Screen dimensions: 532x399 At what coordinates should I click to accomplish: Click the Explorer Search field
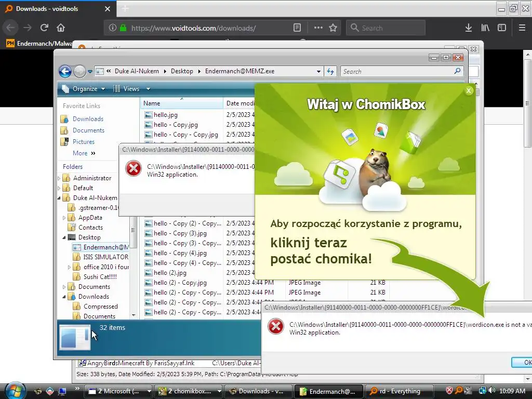pos(402,71)
